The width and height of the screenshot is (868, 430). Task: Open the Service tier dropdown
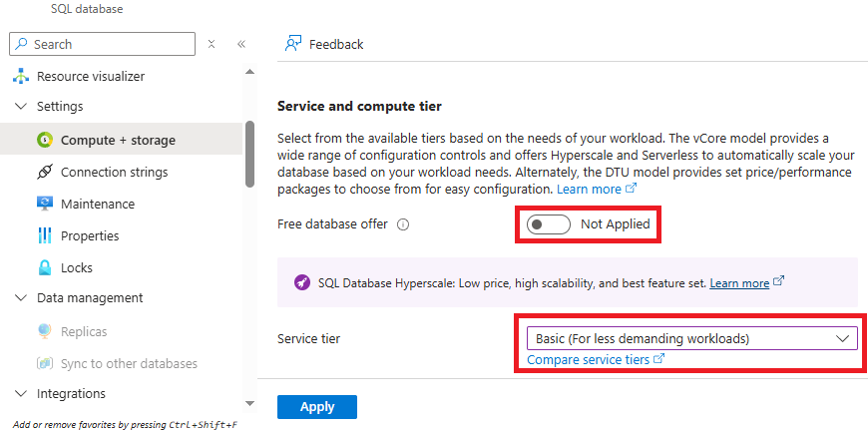(690, 338)
